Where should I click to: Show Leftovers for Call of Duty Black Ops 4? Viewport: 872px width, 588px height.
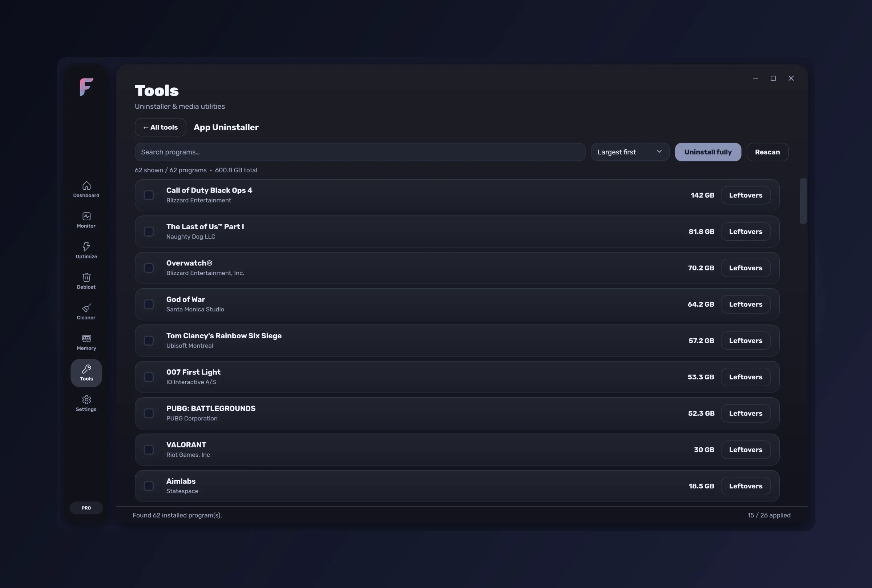[746, 195]
